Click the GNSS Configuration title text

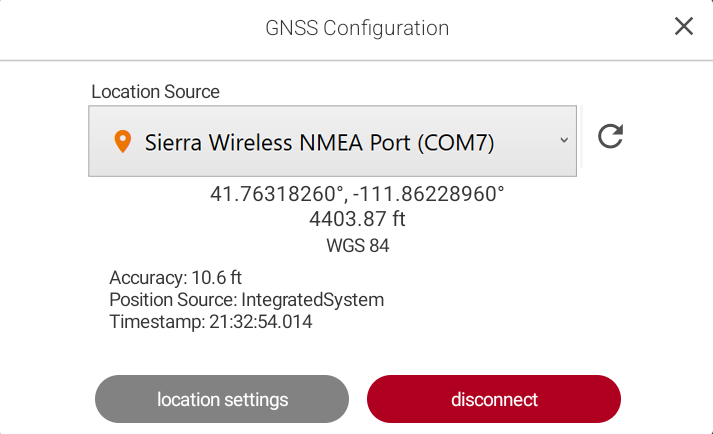(357, 27)
